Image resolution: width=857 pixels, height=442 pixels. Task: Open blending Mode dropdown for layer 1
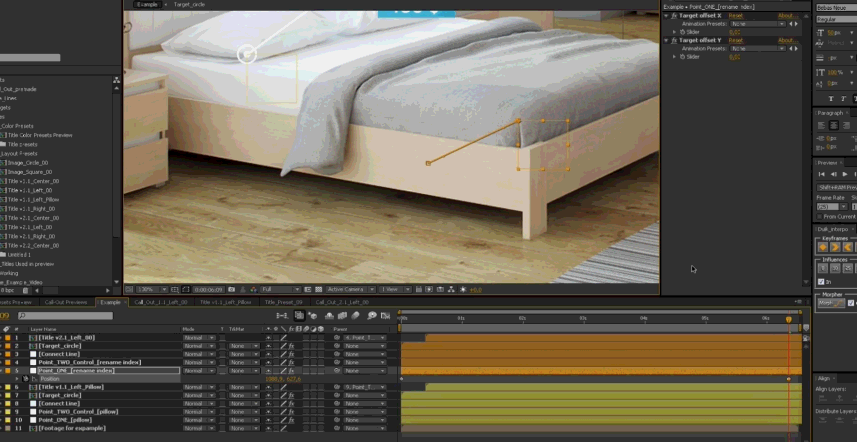(x=199, y=338)
